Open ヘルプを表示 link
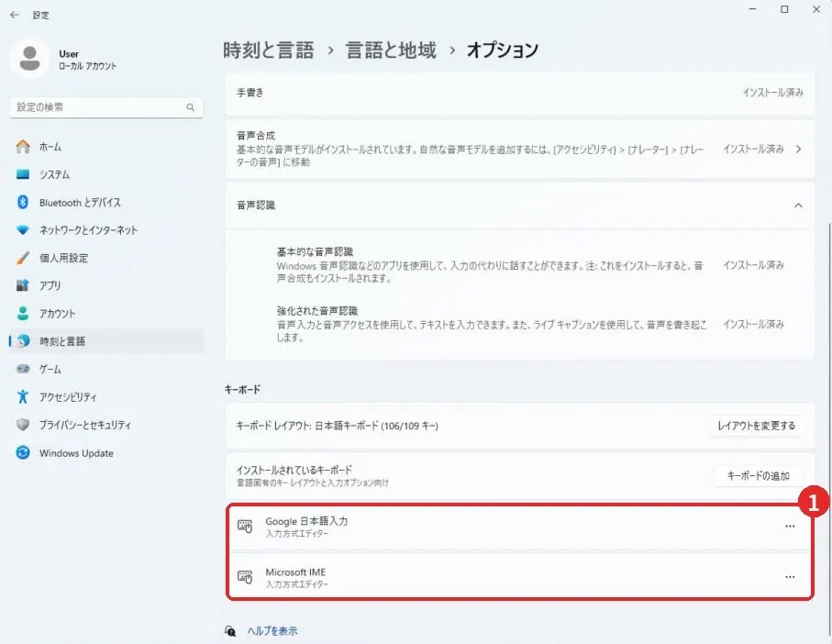The image size is (832, 644). (x=272, y=631)
